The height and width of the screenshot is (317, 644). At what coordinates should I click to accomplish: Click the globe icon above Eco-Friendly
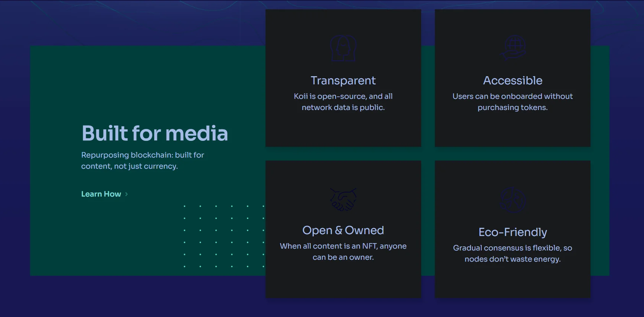click(x=513, y=200)
